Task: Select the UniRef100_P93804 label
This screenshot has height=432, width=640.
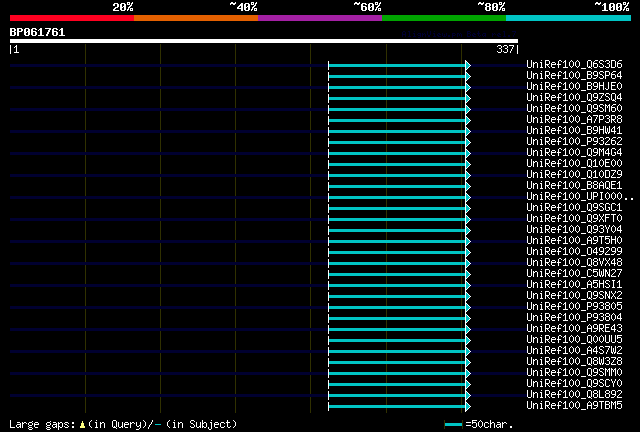Action: pyautogui.click(x=574, y=318)
